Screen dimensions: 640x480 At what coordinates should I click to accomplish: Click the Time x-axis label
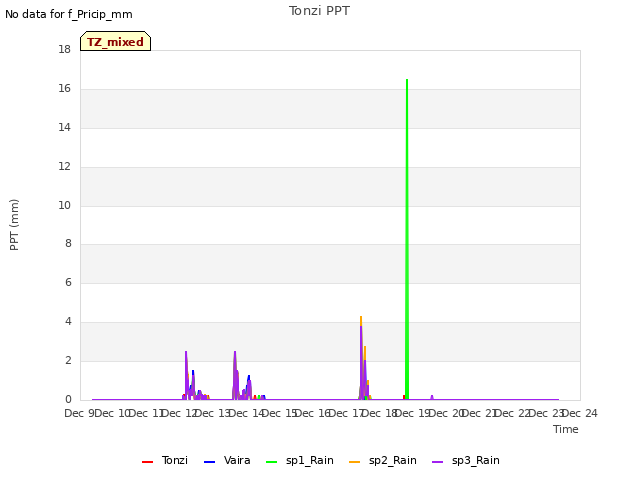[x=566, y=429]
